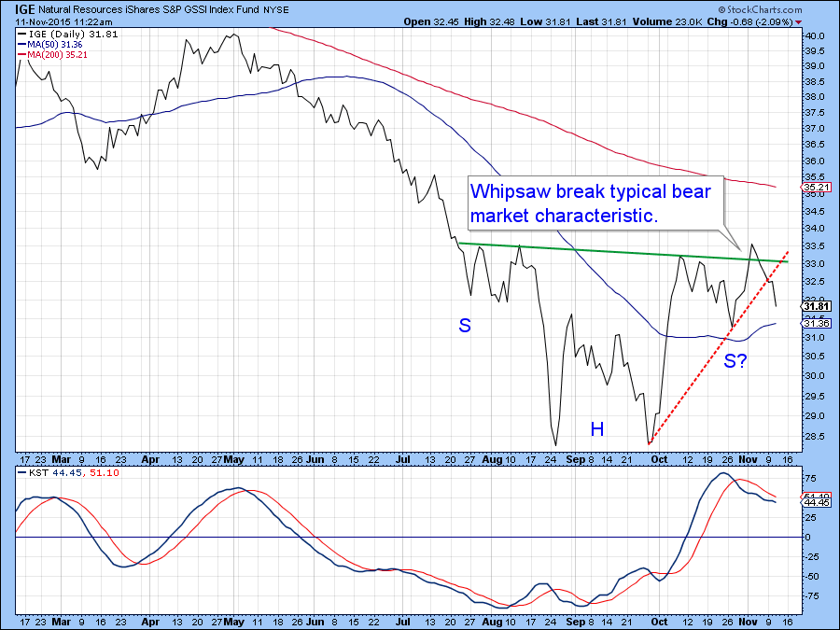Click the 11-Nov-2015 11:22am timestamp
840x630 pixels.
[x=63, y=22]
